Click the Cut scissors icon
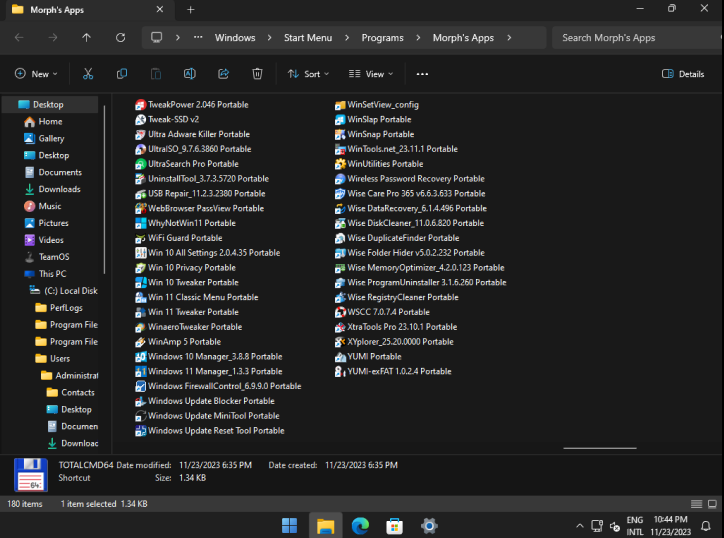The width and height of the screenshot is (724, 538). pos(88,74)
